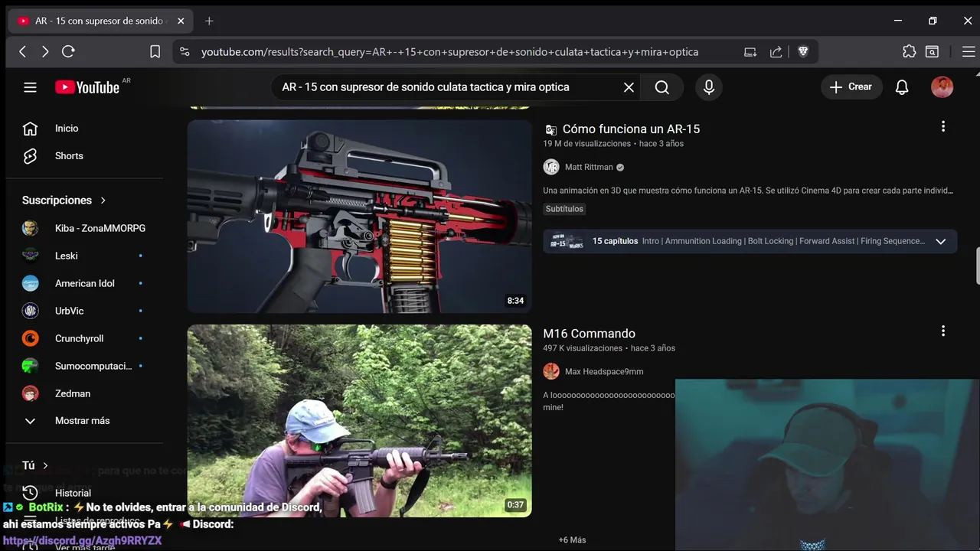Reload the page
Image resolution: width=980 pixels, height=551 pixels.
pyautogui.click(x=68, y=51)
